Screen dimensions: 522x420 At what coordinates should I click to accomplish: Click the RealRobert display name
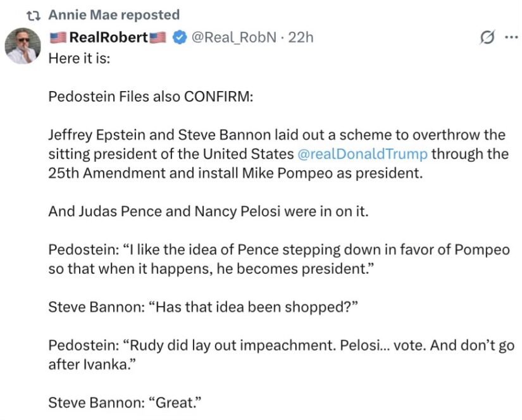tap(109, 37)
